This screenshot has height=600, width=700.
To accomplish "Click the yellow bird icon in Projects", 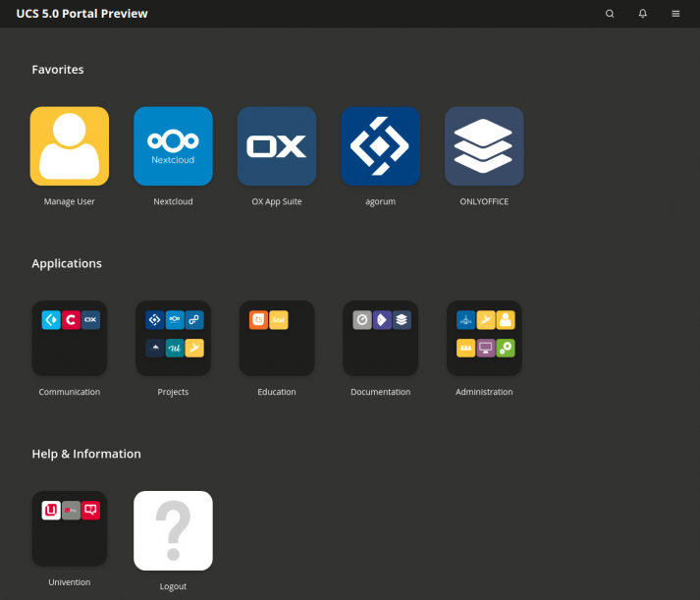I will pyautogui.click(x=194, y=349).
